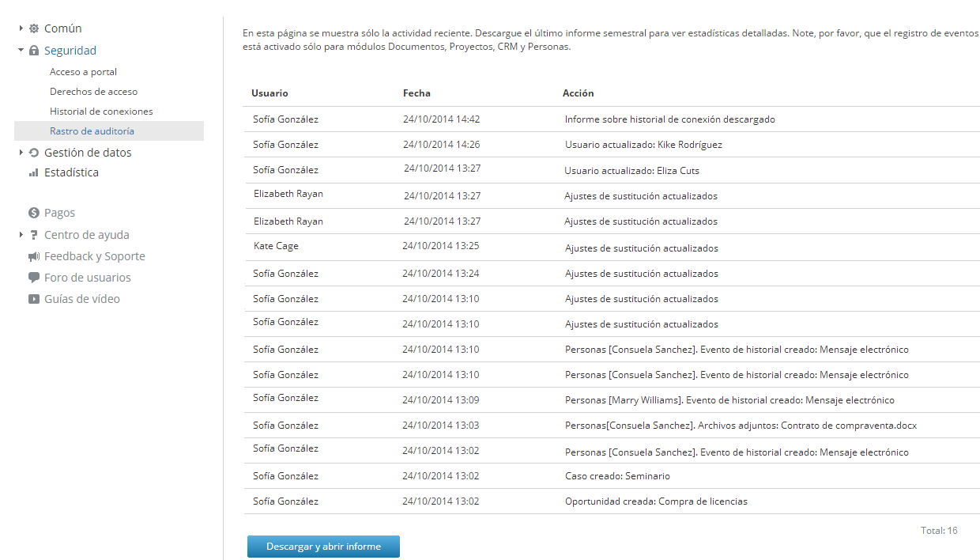Image resolution: width=980 pixels, height=560 pixels.
Task: Click the Fecha column header
Action: click(416, 93)
